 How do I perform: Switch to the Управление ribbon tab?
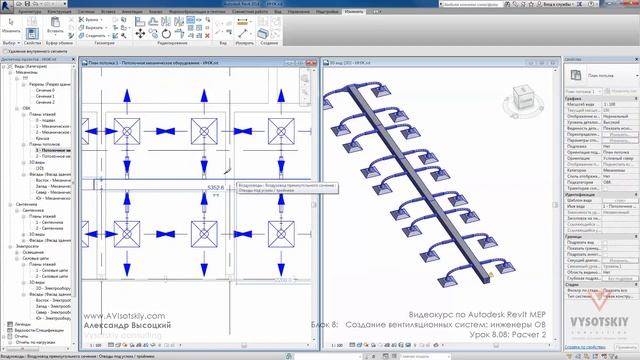click(x=298, y=12)
